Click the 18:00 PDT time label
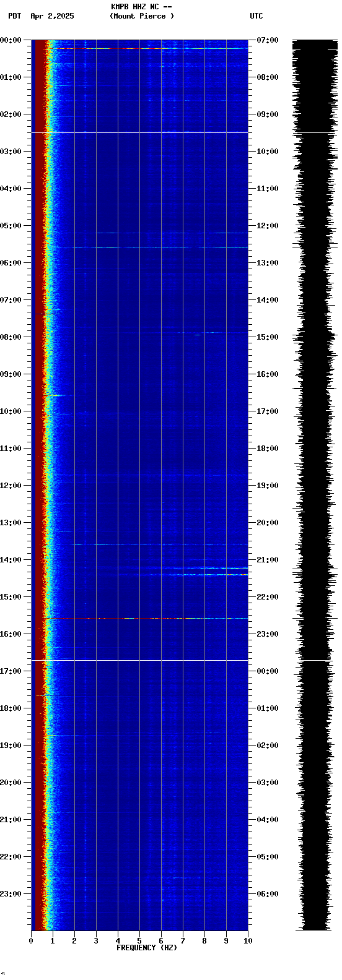Screen dimensions: 342x980 pos(11,708)
